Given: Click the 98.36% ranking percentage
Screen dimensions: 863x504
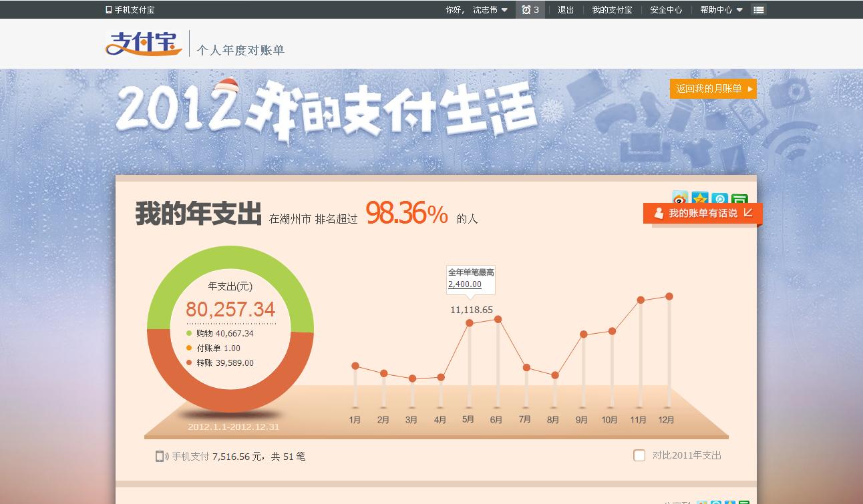Looking at the screenshot, I should pyautogui.click(x=407, y=214).
